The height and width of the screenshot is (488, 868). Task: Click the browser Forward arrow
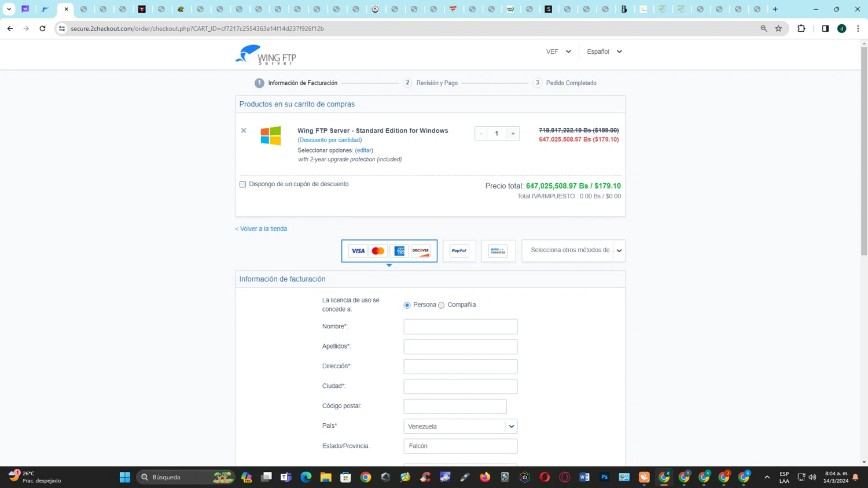(x=26, y=28)
